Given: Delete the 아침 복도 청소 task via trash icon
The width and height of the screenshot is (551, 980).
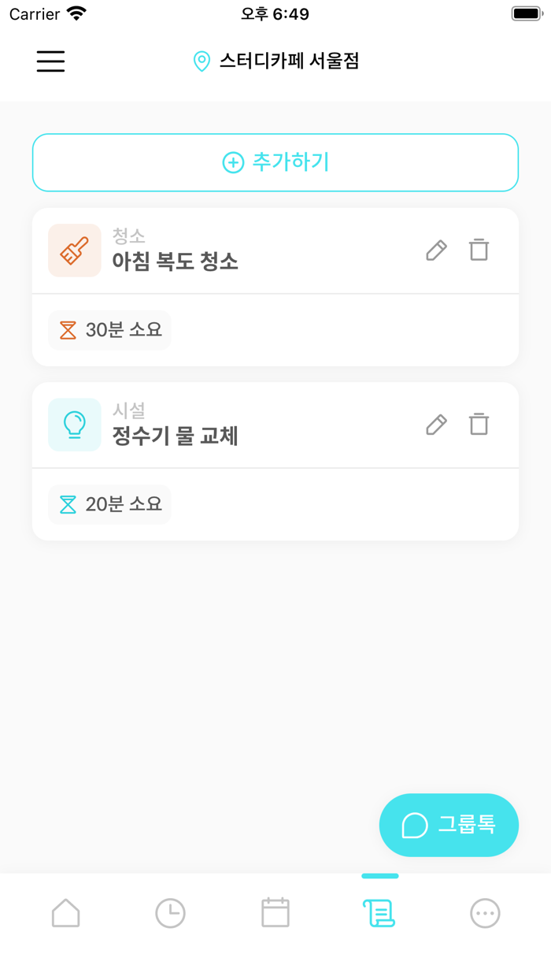Looking at the screenshot, I should coord(479,250).
